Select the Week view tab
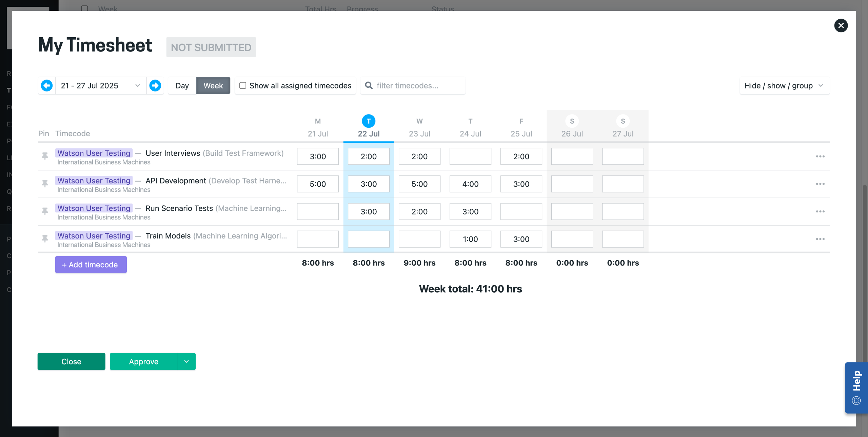The width and height of the screenshot is (868, 437). (213, 85)
